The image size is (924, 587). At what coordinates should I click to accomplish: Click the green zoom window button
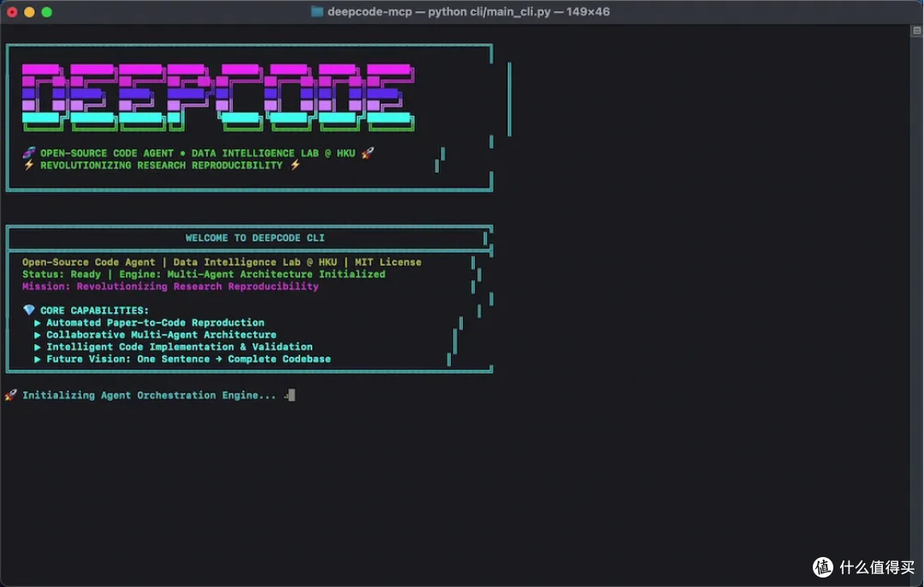tap(46, 12)
